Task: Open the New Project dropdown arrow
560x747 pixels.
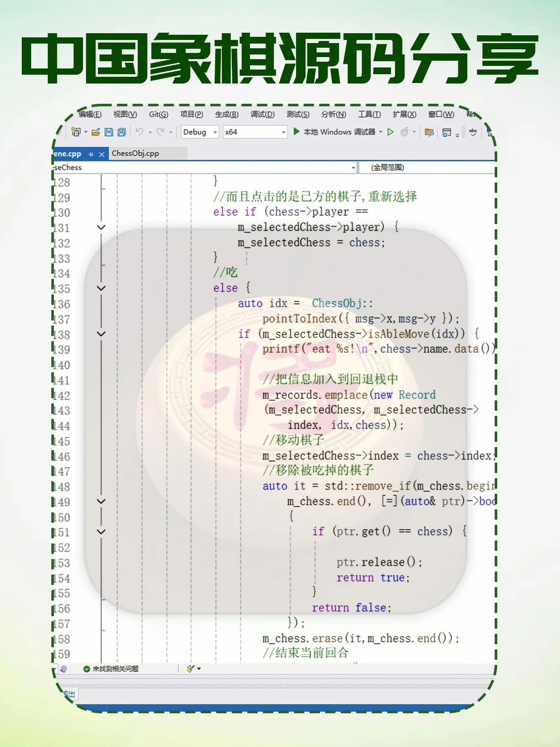Action: click(86, 132)
